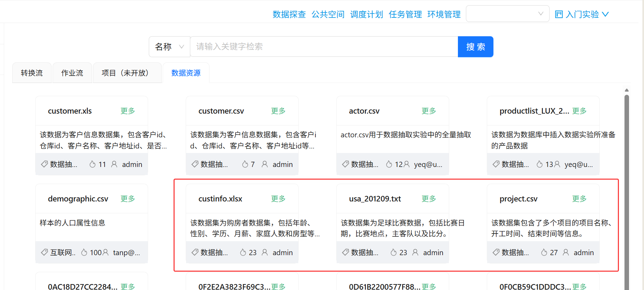
Task: Click 更多 on actor.csv card
Action: (x=429, y=111)
